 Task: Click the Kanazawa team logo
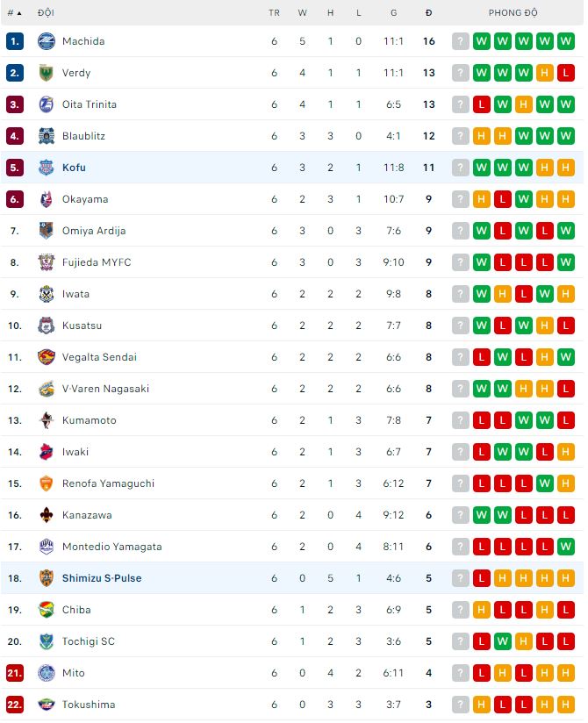click(x=47, y=515)
